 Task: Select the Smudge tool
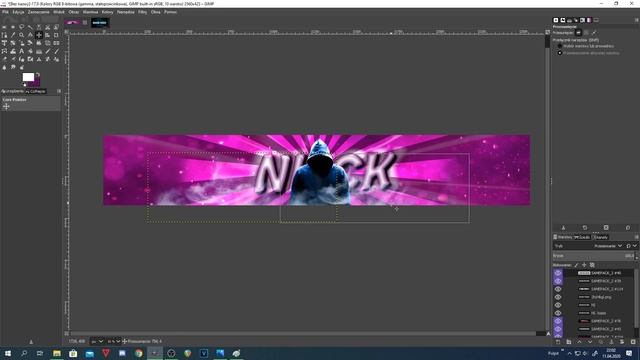[x=13, y=67]
